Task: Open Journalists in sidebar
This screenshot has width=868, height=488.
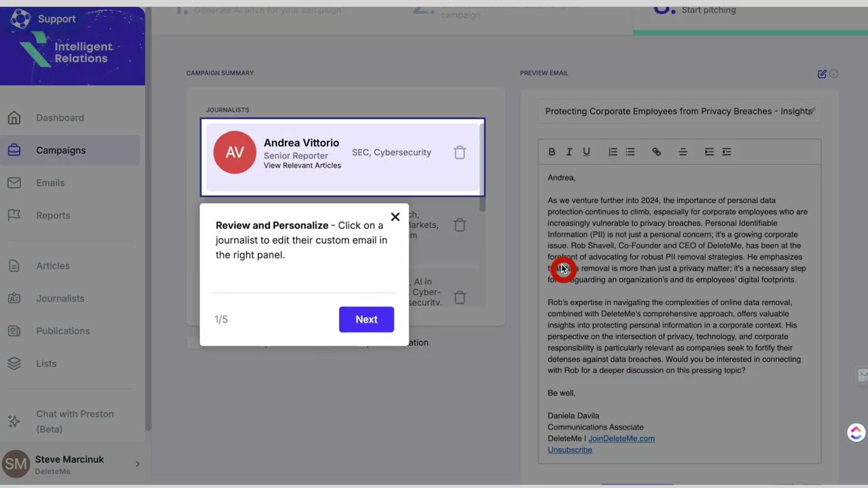Action: [x=60, y=298]
